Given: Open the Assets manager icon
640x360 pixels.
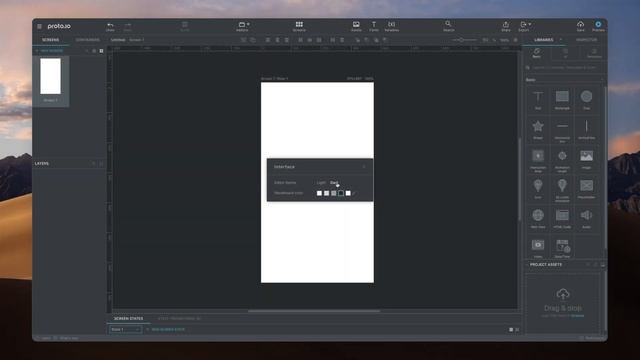Looking at the screenshot, I should 356,27.
